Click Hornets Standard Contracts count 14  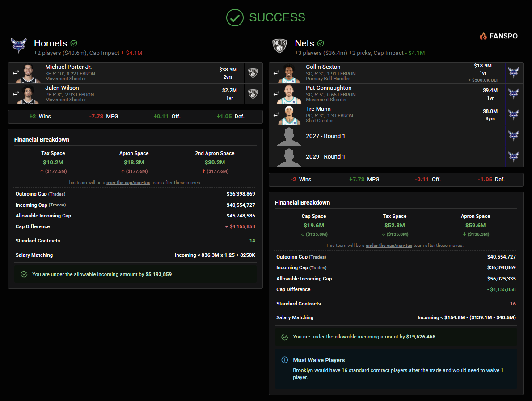coord(252,241)
